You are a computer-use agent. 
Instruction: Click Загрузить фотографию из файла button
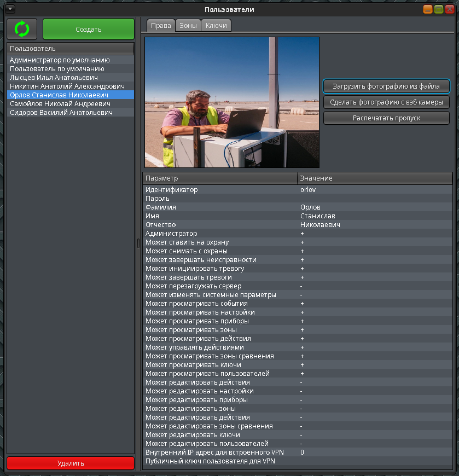pos(386,86)
